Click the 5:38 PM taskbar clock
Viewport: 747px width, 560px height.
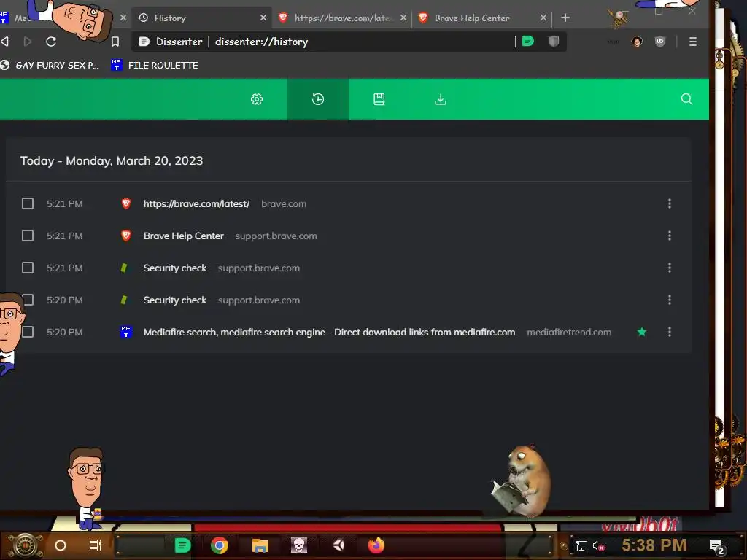click(x=654, y=545)
